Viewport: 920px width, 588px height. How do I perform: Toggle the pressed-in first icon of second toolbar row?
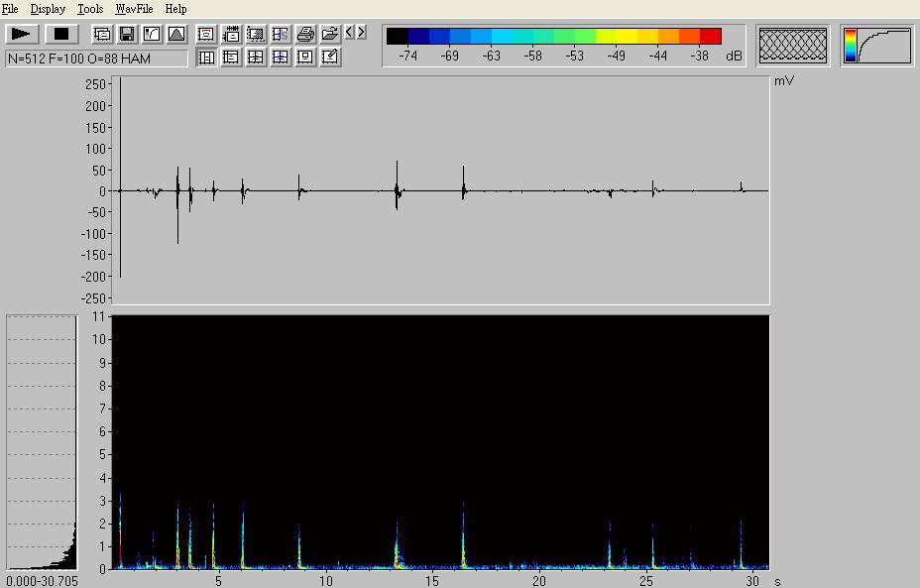[206, 58]
